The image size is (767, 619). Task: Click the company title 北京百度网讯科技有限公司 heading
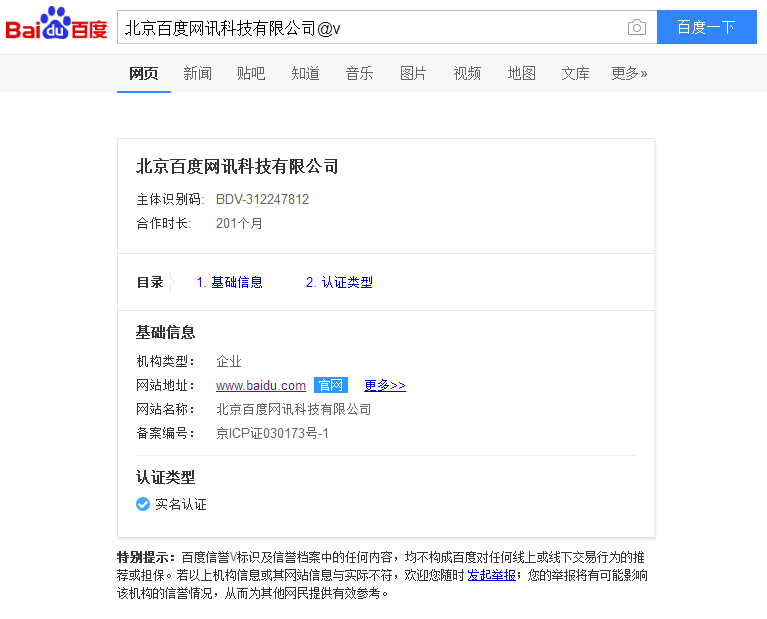pos(237,166)
